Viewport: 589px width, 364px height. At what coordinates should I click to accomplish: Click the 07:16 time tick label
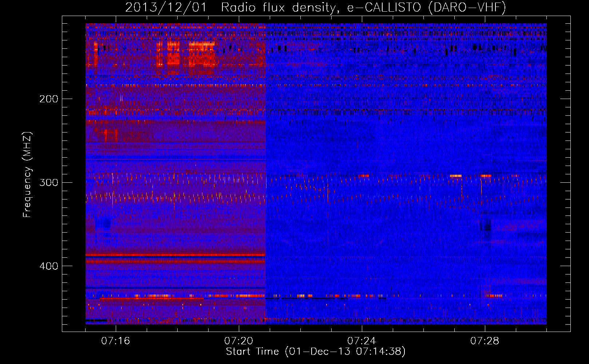[x=115, y=341]
